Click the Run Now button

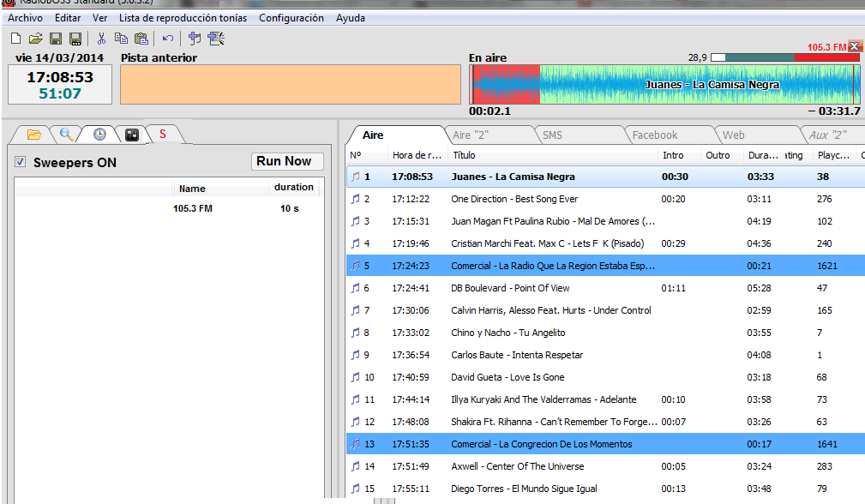(x=287, y=161)
